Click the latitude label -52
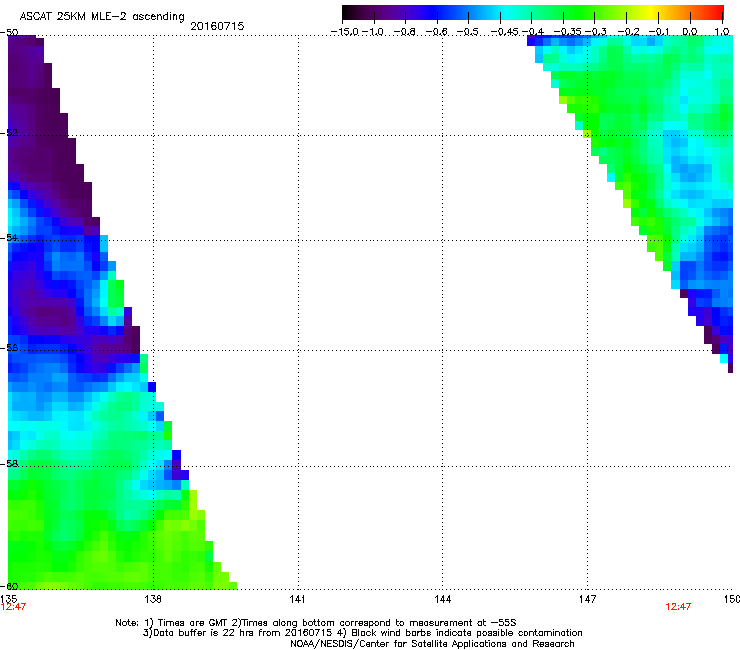This screenshot has width=740, height=650. point(9,133)
